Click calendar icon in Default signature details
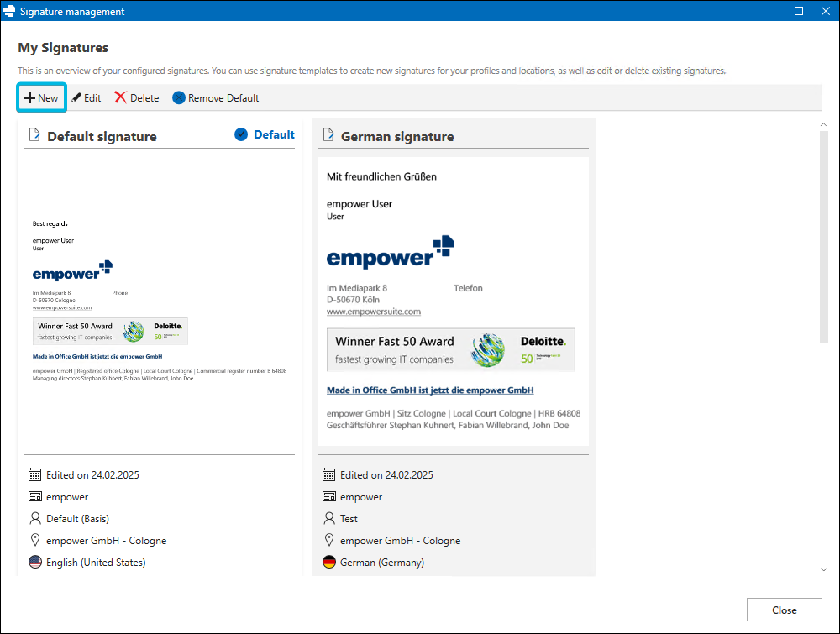This screenshot has height=634, width=840. 34,475
